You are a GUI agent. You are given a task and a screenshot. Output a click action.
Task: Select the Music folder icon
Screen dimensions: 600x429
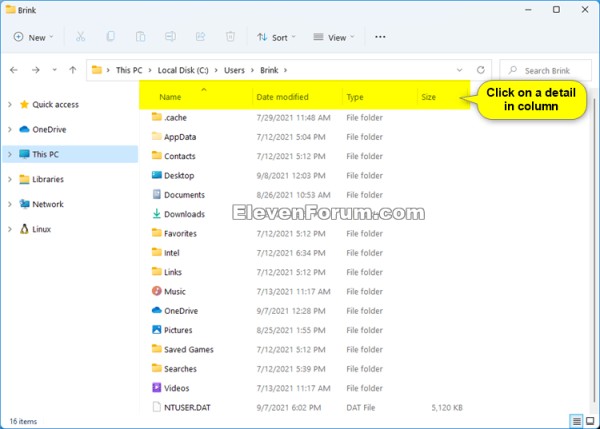[157, 291]
